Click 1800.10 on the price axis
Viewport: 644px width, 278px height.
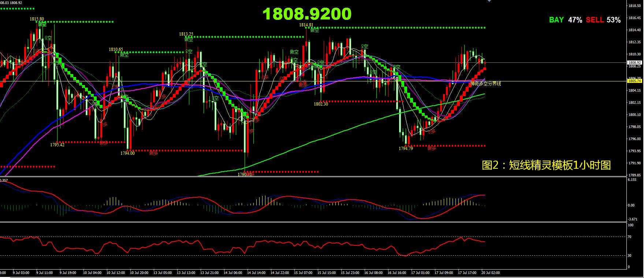(634, 115)
